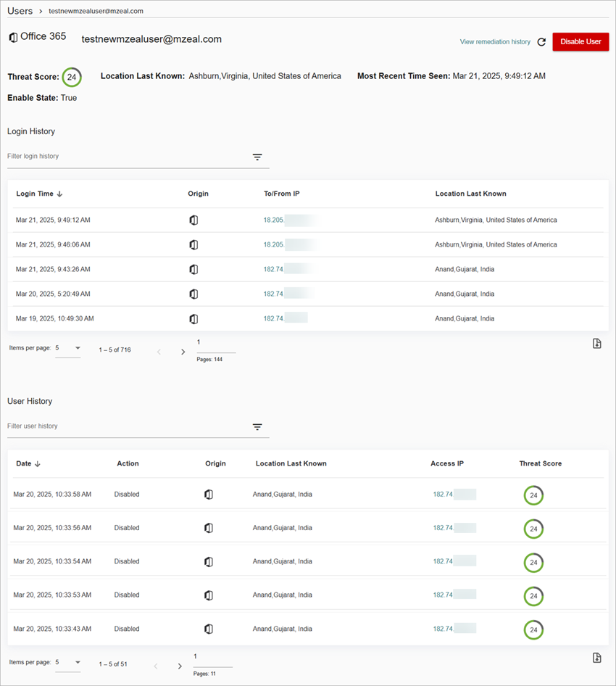Click the Threat Score 24 circular indicator
Screen dimensions: 616x686
coord(70,75)
